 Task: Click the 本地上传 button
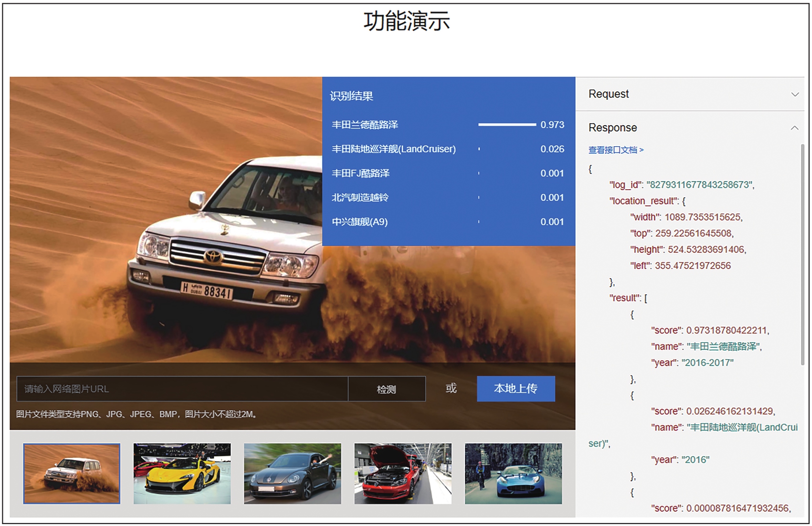coord(516,388)
